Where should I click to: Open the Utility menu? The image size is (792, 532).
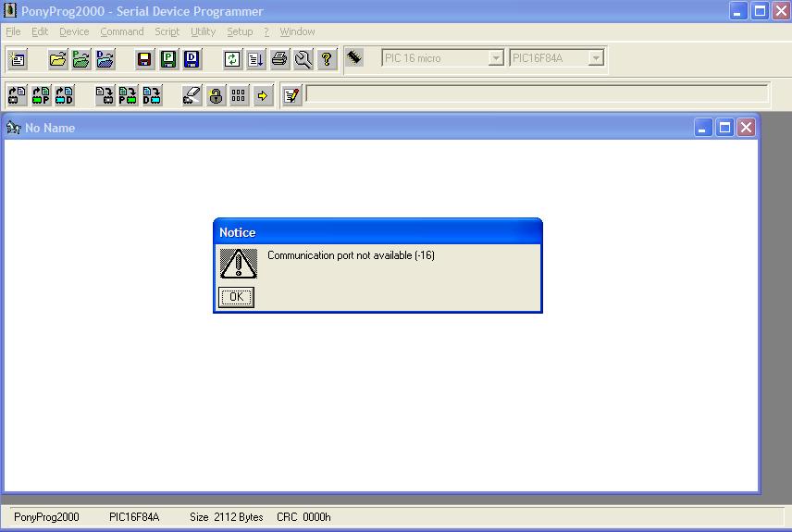(x=203, y=31)
